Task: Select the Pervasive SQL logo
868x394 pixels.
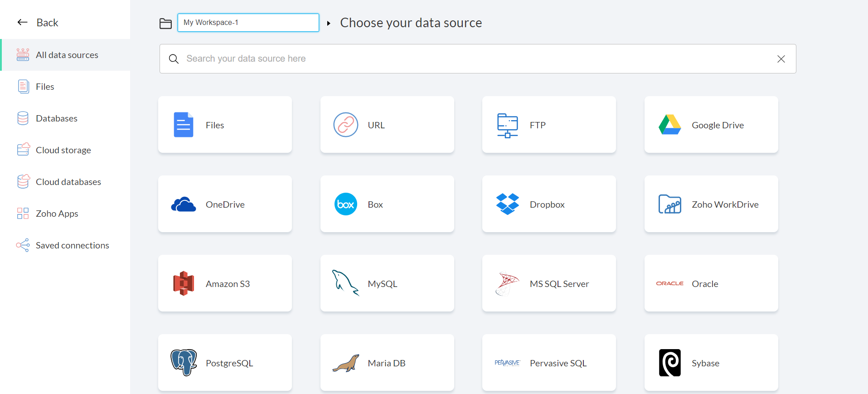Action: click(508, 363)
